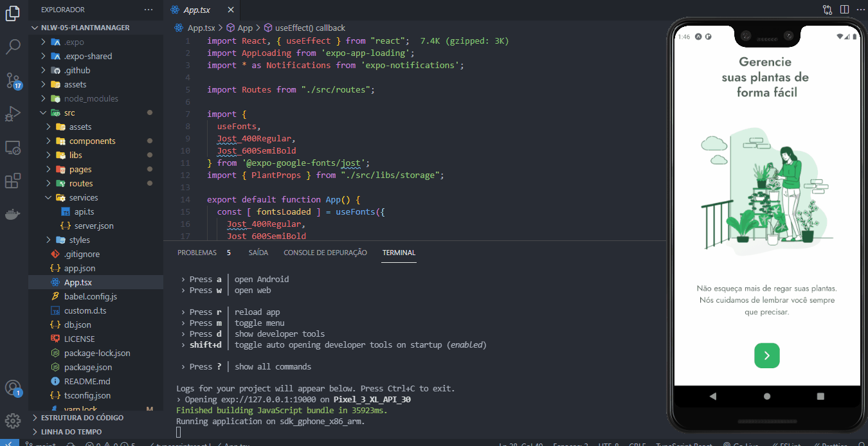Open babel.config.js file
The height and width of the screenshot is (446, 868).
[96, 296]
